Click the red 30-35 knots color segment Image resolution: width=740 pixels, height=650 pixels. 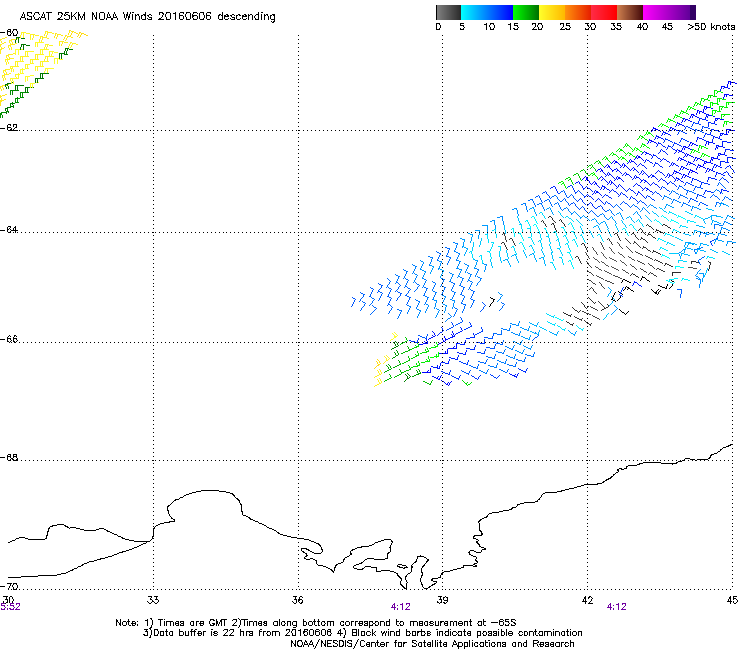click(x=604, y=12)
